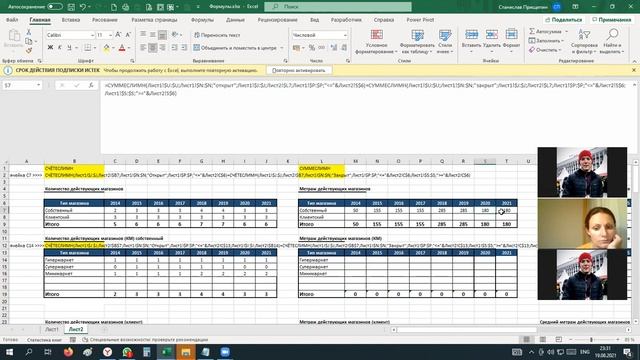
Task: Open Найти и выделить menu
Action: click(x=612, y=42)
